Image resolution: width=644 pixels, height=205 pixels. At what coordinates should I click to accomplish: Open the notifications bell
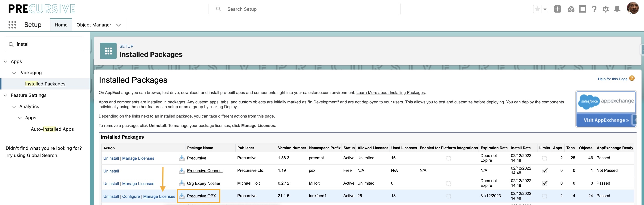(x=617, y=9)
